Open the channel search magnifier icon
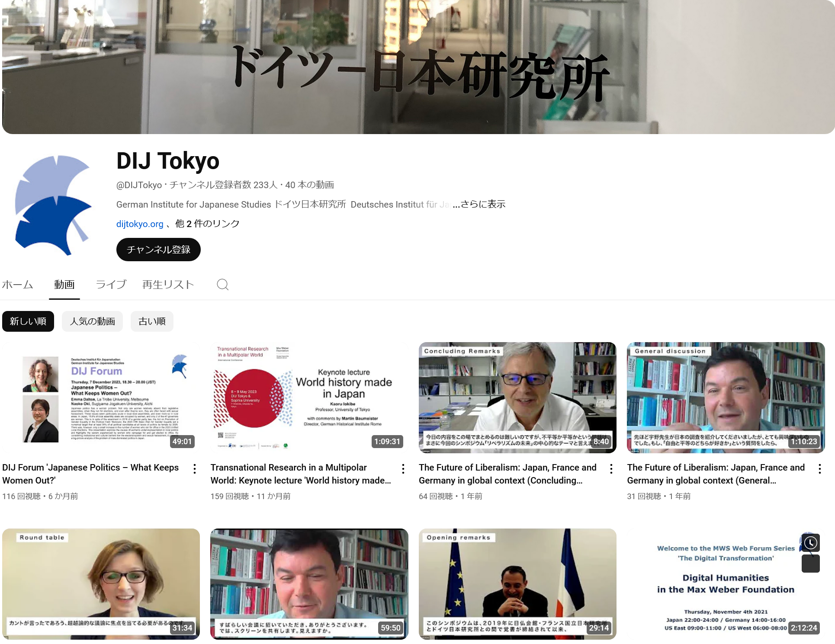This screenshot has width=835, height=644. (222, 285)
